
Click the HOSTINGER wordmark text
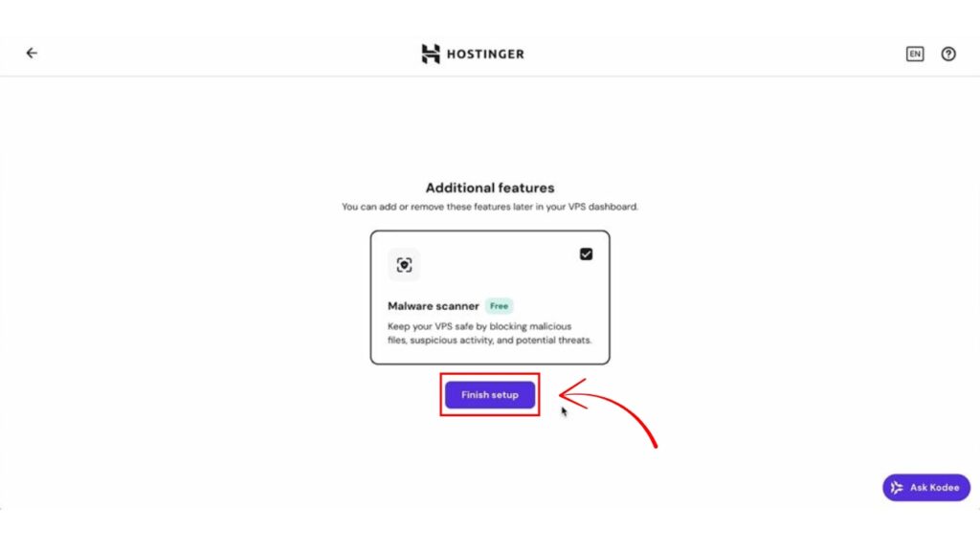(x=485, y=55)
